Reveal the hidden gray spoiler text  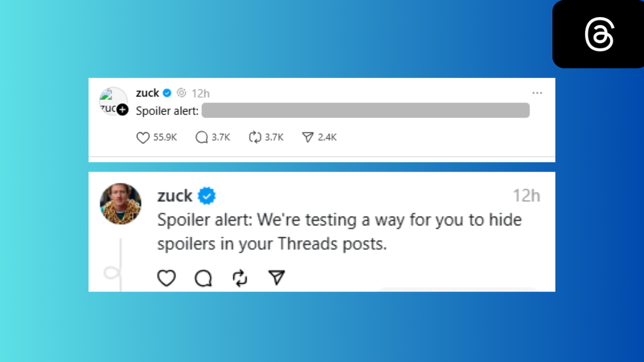(365, 111)
